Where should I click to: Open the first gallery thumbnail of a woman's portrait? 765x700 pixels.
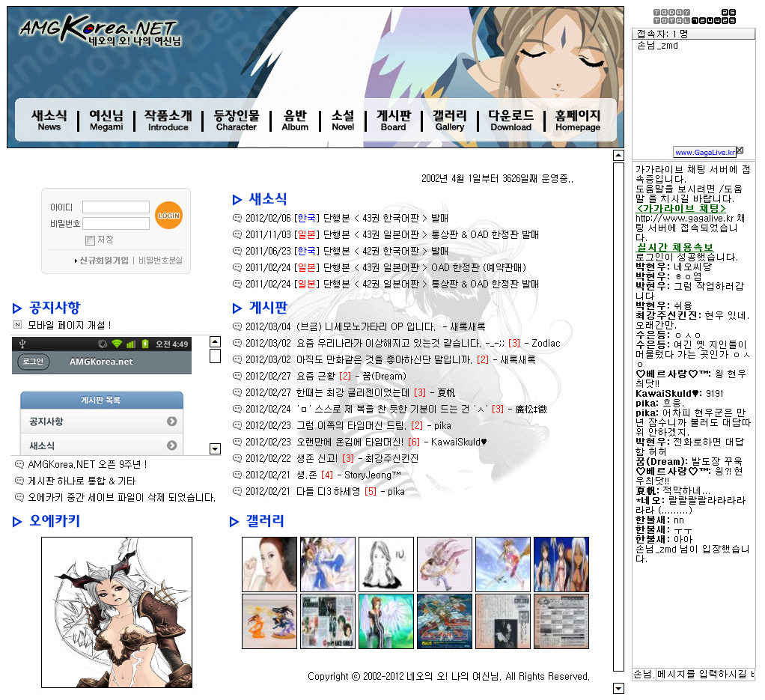pos(269,564)
